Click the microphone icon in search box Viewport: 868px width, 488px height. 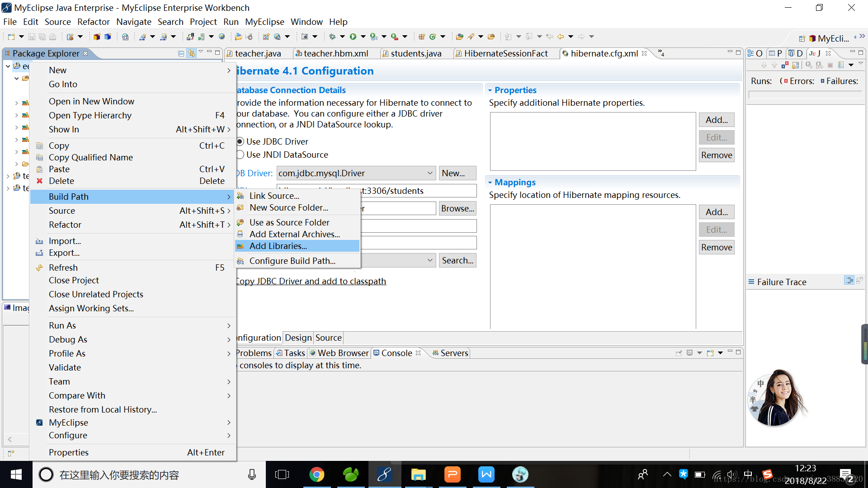(252, 474)
